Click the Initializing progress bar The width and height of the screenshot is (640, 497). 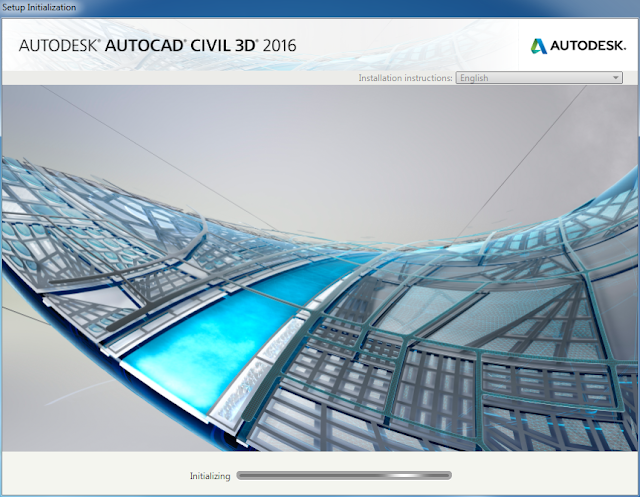click(344, 475)
